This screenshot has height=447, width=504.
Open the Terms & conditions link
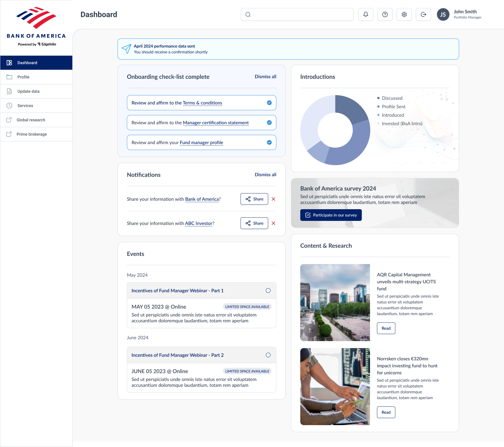[202, 103]
